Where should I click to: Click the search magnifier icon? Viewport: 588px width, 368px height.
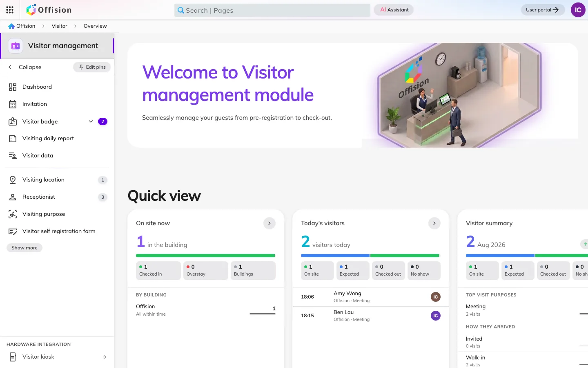[x=181, y=10]
